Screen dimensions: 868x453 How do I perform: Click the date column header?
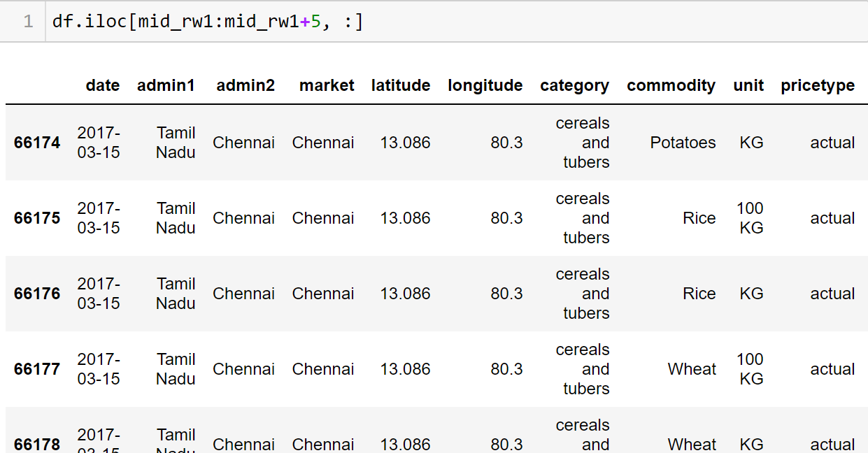click(x=103, y=85)
